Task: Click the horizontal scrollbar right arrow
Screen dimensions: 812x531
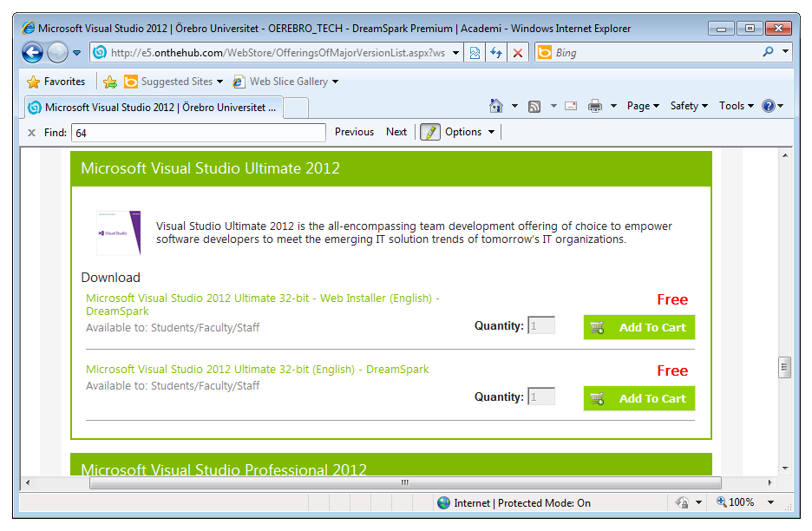Action: coord(769,482)
